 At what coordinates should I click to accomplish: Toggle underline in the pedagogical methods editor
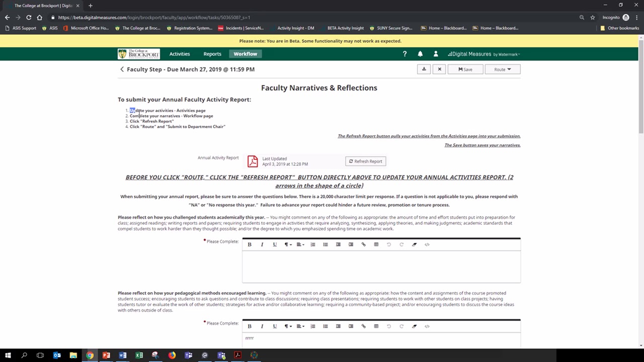[275, 326]
